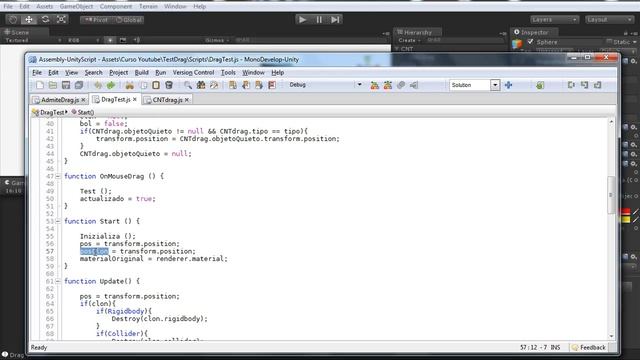Click Unity's Play button

[302, 20]
